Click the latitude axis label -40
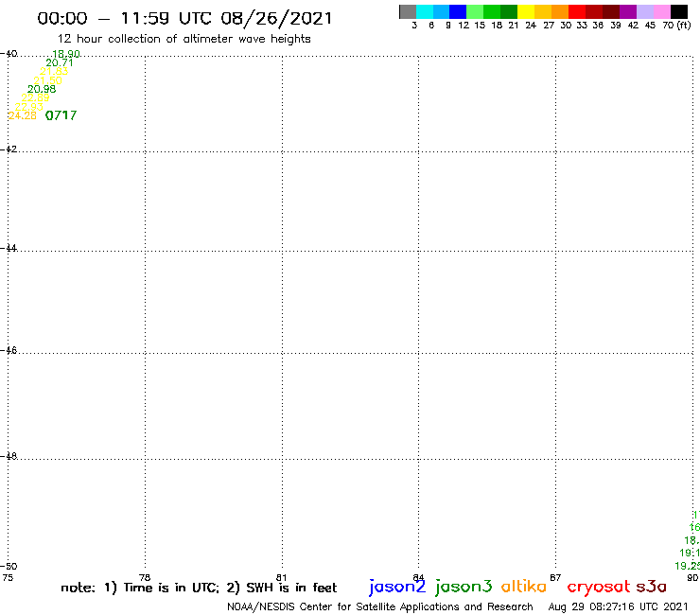Viewport: 700px width, 615px height. [9, 54]
